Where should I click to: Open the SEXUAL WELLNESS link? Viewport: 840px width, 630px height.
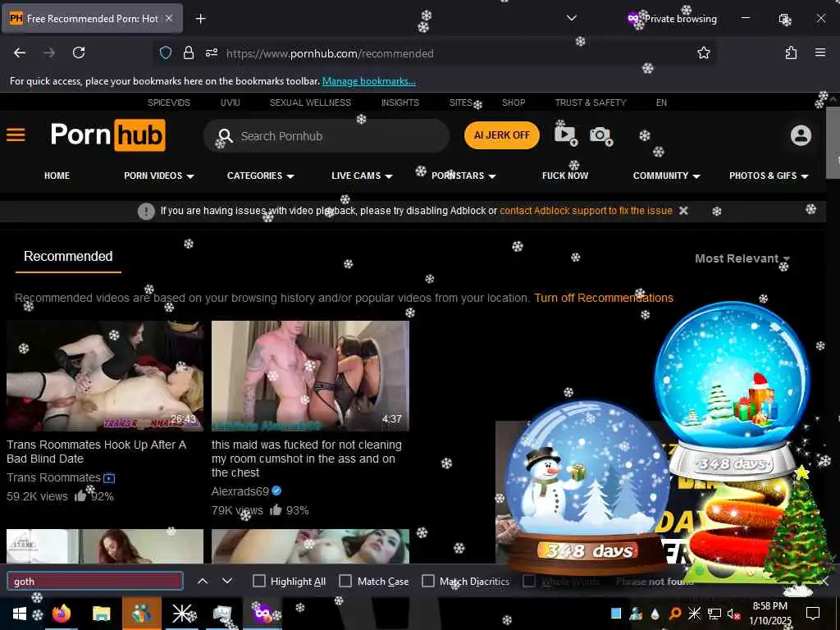coord(310,103)
